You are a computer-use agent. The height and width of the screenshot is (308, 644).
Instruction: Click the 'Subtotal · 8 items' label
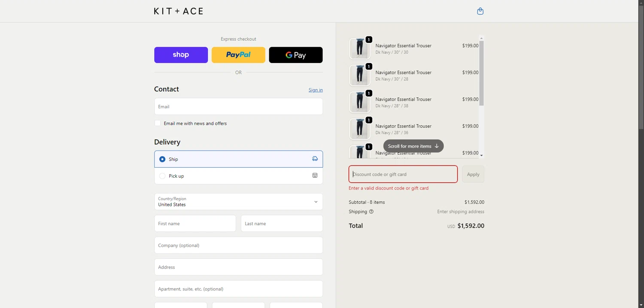[x=367, y=202]
